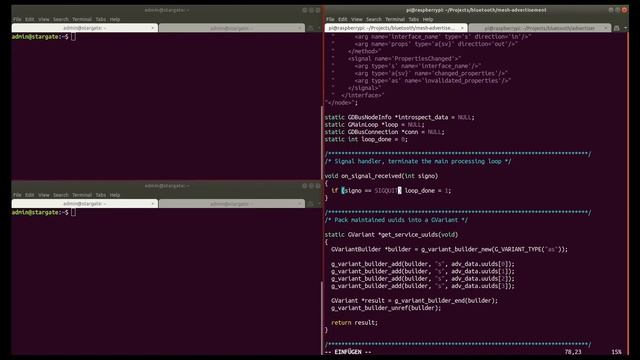Screen dimensions: 640x360
Task: Click 'static GVariant *get_service_uuids(void)' line
Action: (x=391, y=235)
